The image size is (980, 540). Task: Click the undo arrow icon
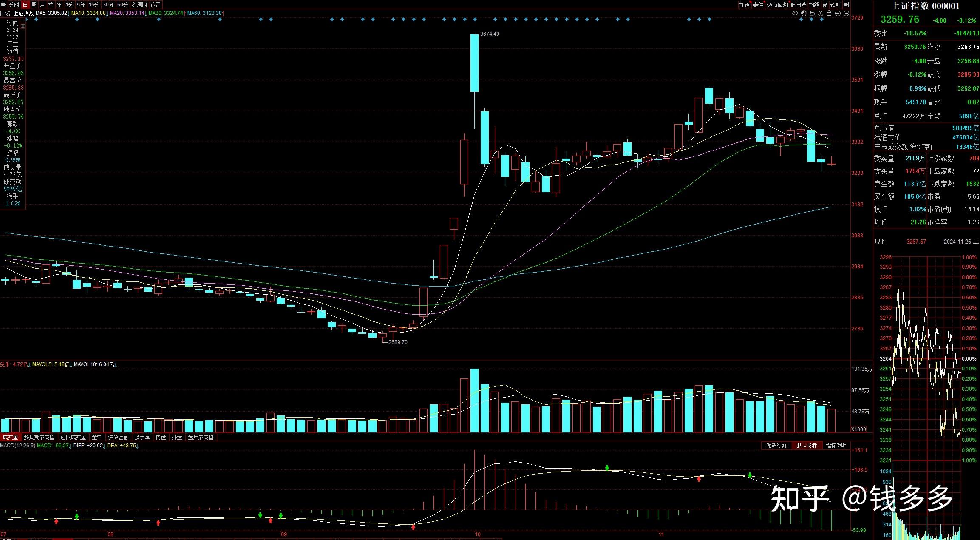point(812,14)
